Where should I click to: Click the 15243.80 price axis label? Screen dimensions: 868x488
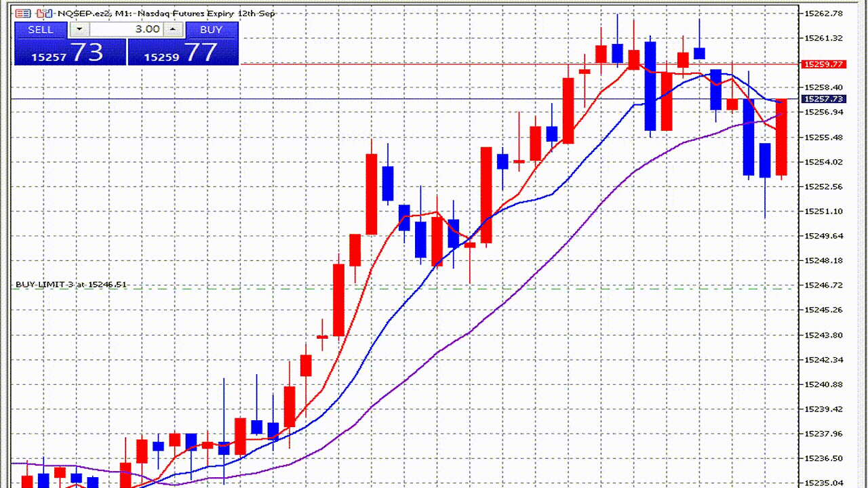(x=823, y=335)
